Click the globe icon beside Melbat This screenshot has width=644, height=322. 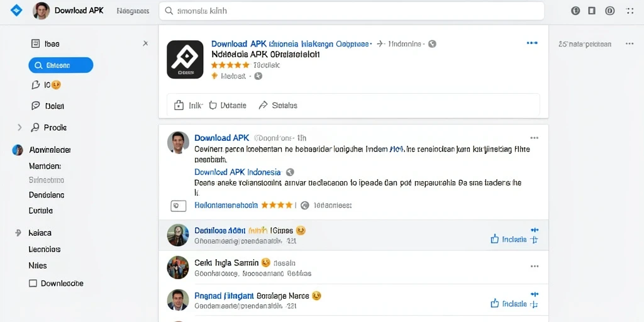pyautogui.click(x=258, y=76)
